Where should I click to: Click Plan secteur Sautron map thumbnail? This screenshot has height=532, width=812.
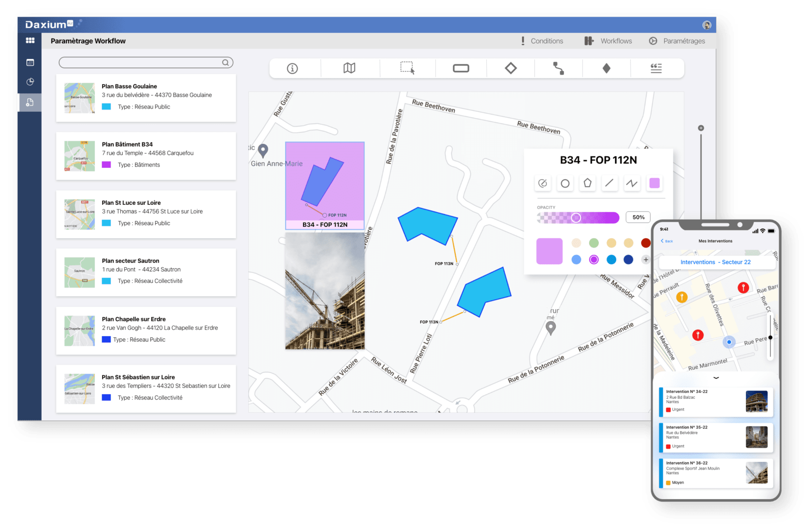coord(80,272)
